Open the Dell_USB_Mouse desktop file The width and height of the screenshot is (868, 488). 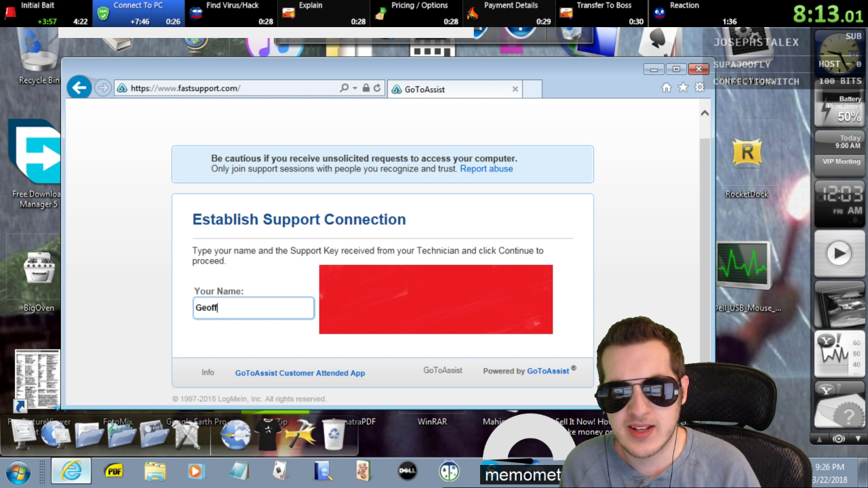tap(747, 277)
